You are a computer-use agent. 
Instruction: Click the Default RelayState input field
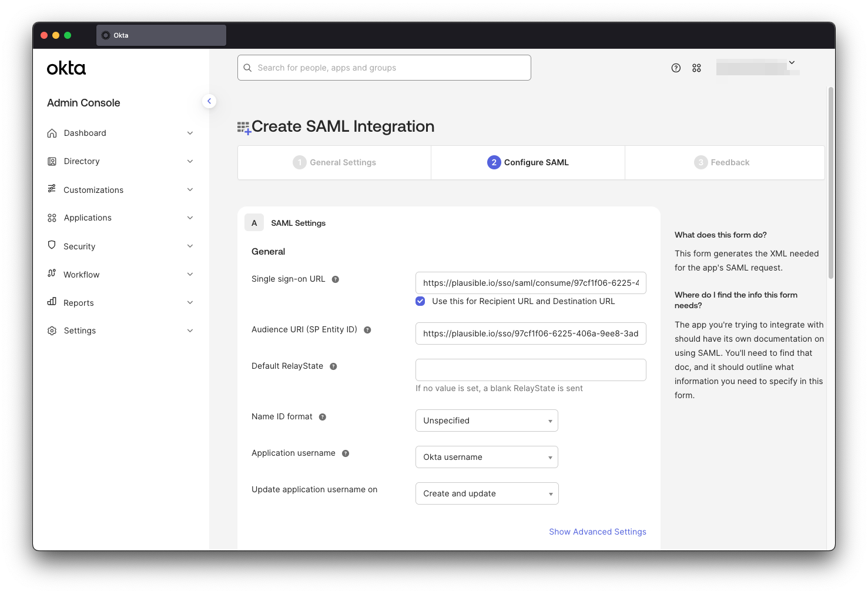pyautogui.click(x=530, y=370)
